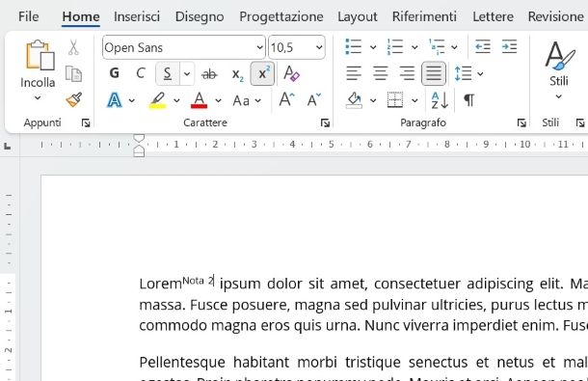The image size is (588, 381).
Task: Open the 10,5 font size dropdown
Action: pos(319,47)
